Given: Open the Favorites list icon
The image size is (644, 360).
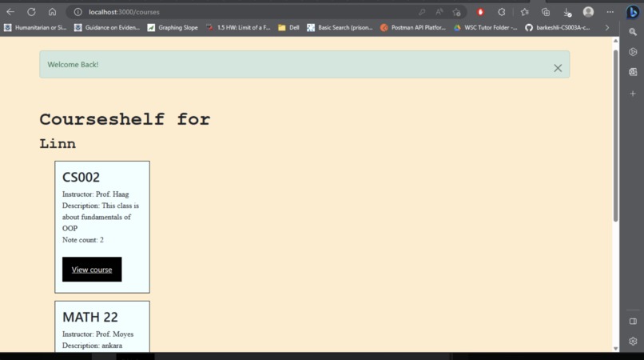Looking at the screenshot, I should (524, 12).
